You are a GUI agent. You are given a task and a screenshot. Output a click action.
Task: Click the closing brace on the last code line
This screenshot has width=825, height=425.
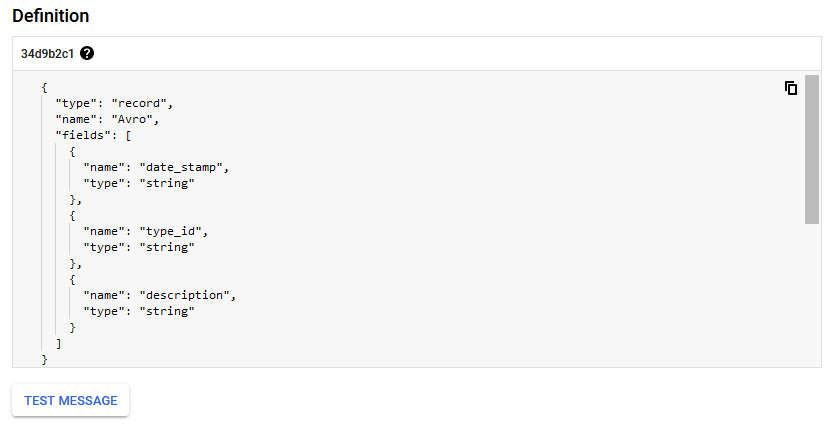tap(45, 358)
